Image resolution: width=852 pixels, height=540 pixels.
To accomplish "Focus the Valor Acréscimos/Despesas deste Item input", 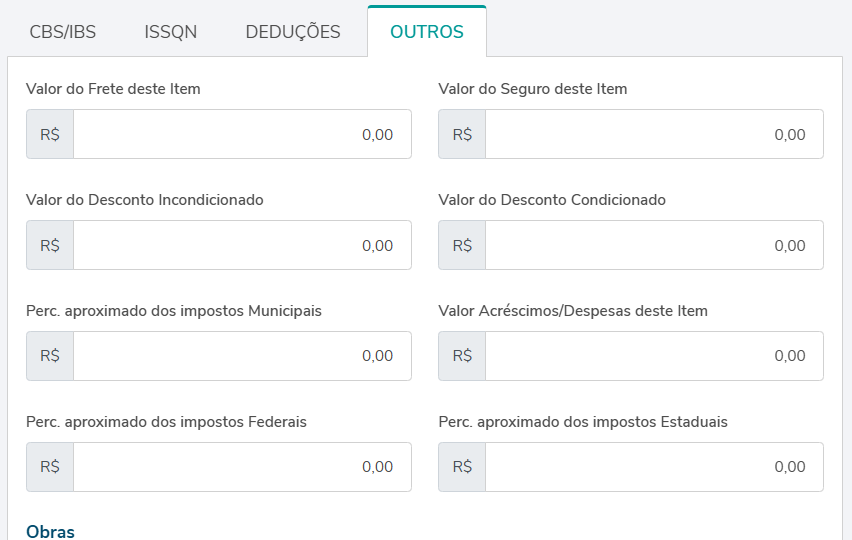I will pos(654,357).
